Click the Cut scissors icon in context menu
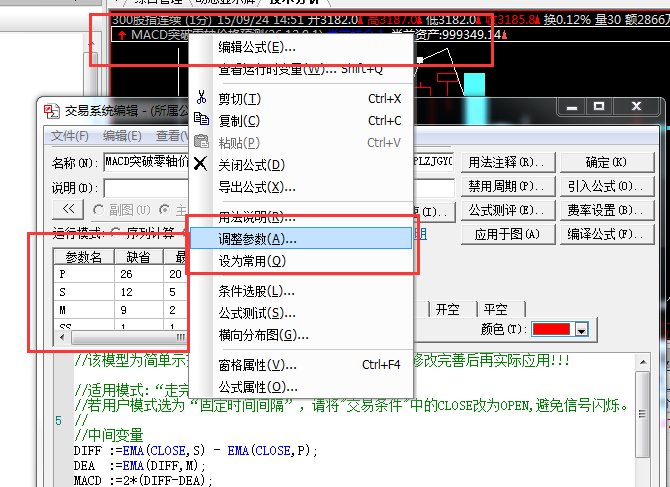Image resolution: width=670 pixels, height=487 pixels. (201, 99)
